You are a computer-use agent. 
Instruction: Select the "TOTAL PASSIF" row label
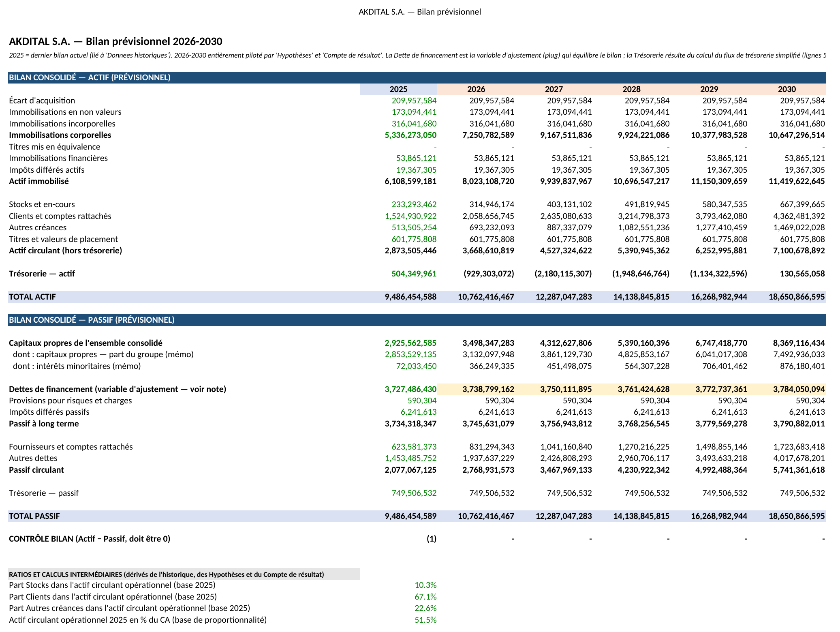pyautogui.click(x=34, y=516)
